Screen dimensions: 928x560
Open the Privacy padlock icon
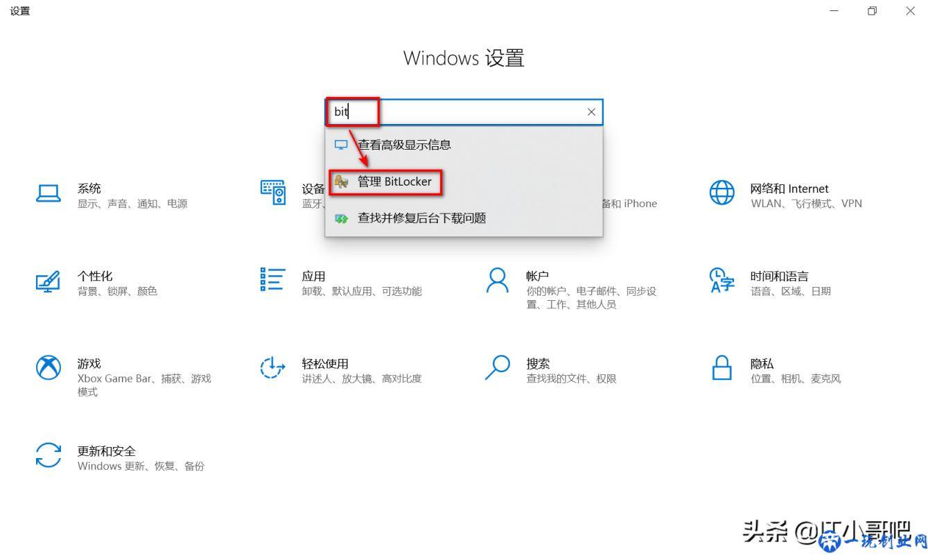click(x=722, y=367)
